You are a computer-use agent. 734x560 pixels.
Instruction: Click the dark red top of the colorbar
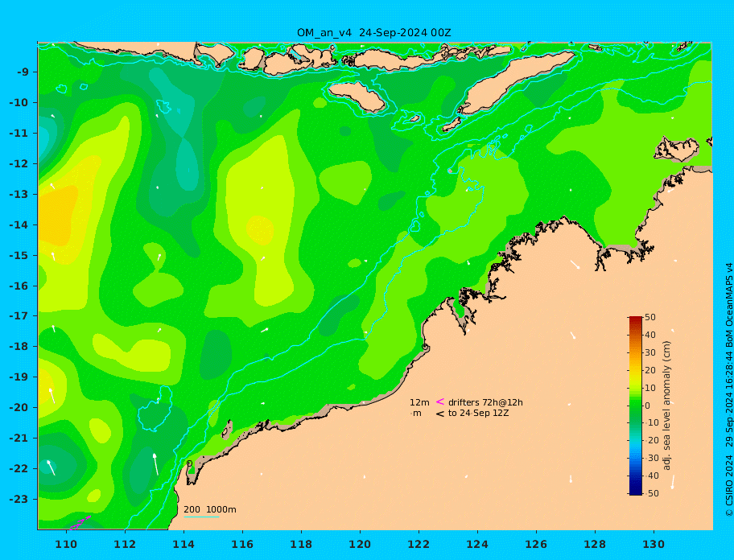(635, 320)
